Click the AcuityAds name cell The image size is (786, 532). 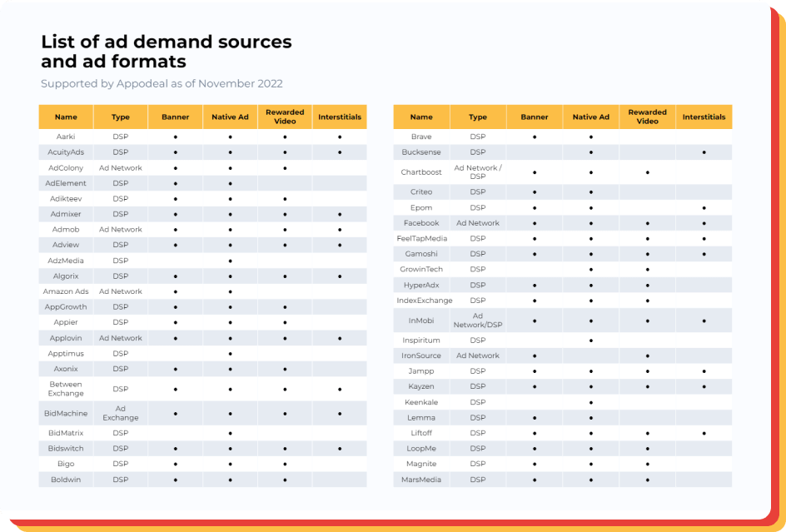point(66,152)
